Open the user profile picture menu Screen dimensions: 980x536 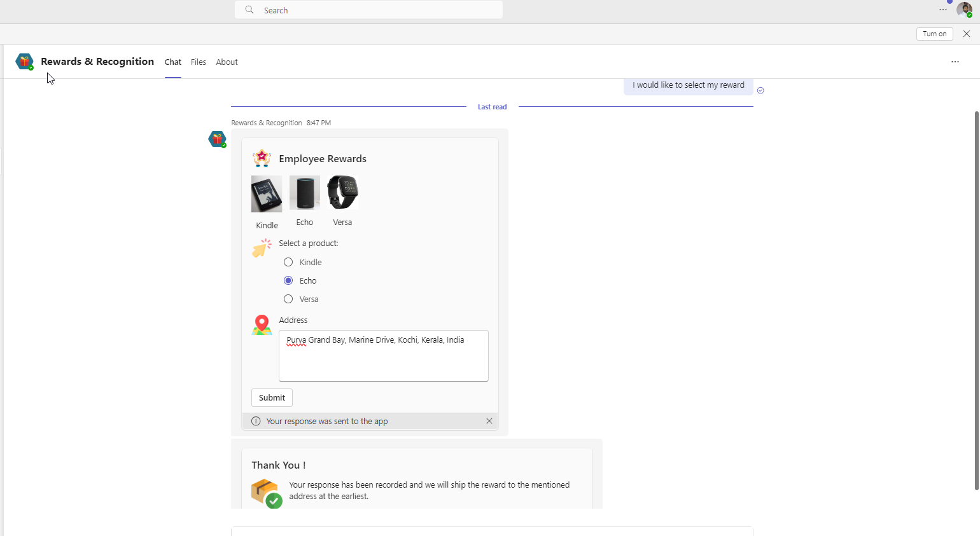(x=963, y=10)
